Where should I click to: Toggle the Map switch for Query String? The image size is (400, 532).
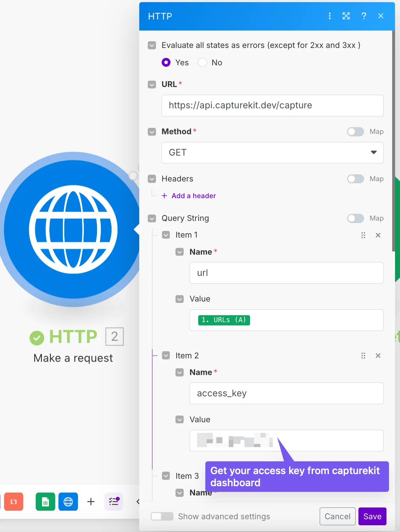point(356,218)
